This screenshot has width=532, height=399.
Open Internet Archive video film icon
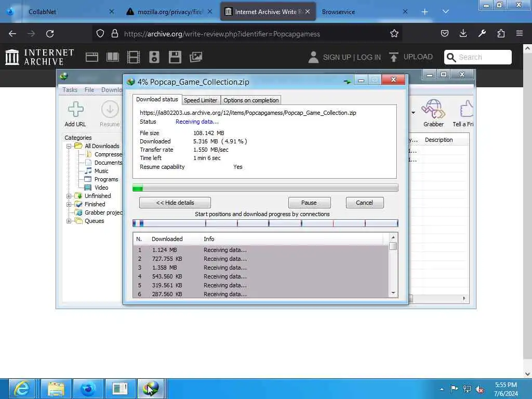(134, 57)
